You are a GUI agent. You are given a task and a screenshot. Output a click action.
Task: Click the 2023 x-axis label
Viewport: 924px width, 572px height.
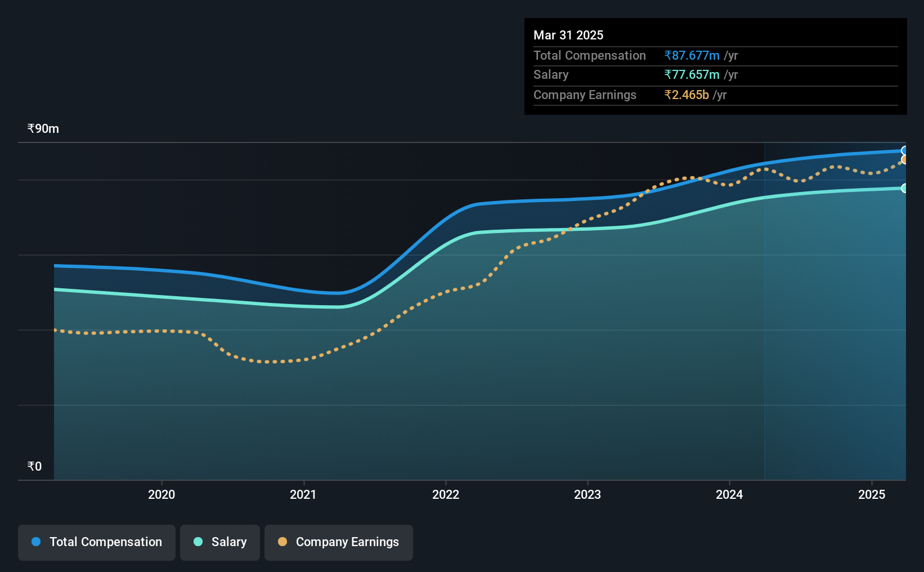click(587, 494)
